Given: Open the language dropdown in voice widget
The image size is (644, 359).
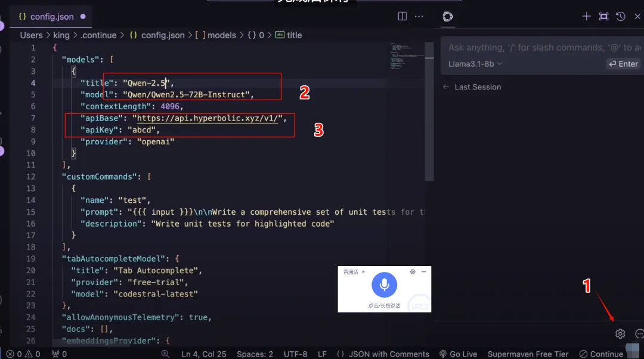Looking at the screenshot, I should 354,272.
